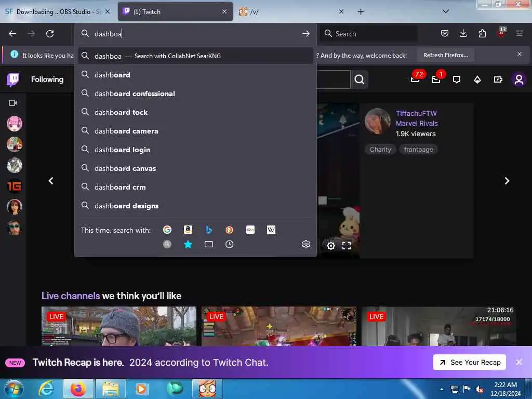This screenshot has width=532, height=399.
Task: Open the Windows Start button
Action: (14, 389)
